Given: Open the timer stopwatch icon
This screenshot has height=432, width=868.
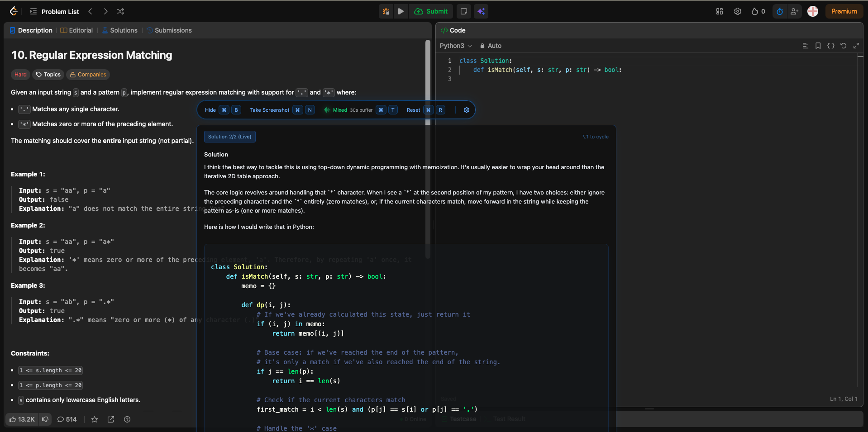Looking at the screenshot, I should 779,11.
